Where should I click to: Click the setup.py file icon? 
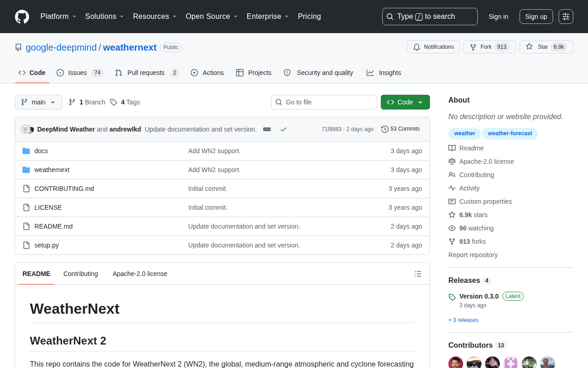click(26, 245)
